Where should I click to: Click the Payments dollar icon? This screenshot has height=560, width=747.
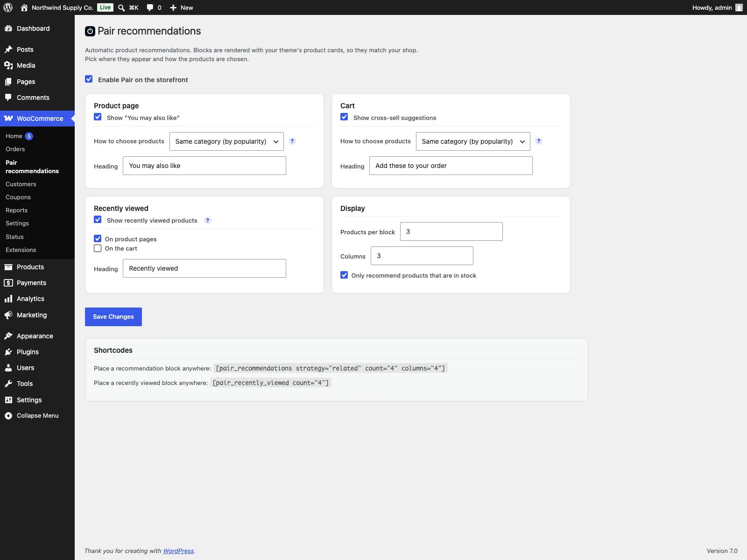8,283
